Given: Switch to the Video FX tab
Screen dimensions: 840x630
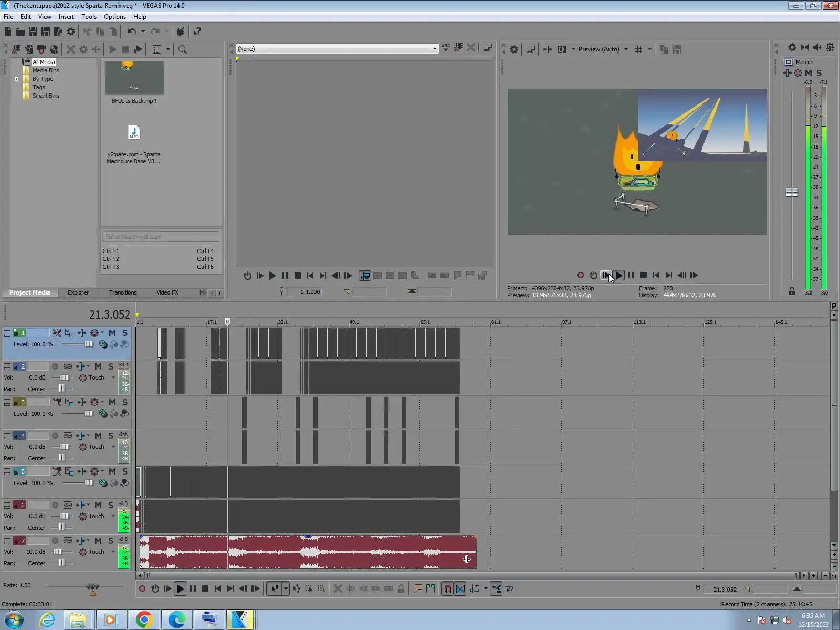Looking at the screenshot, I should [167, 292].
